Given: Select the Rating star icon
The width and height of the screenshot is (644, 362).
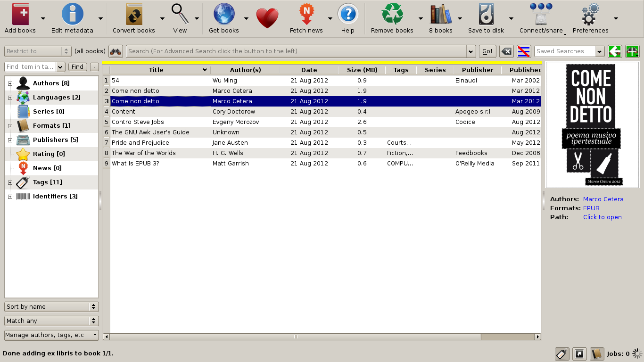Looking at the screenshot, I should (23, 154).
